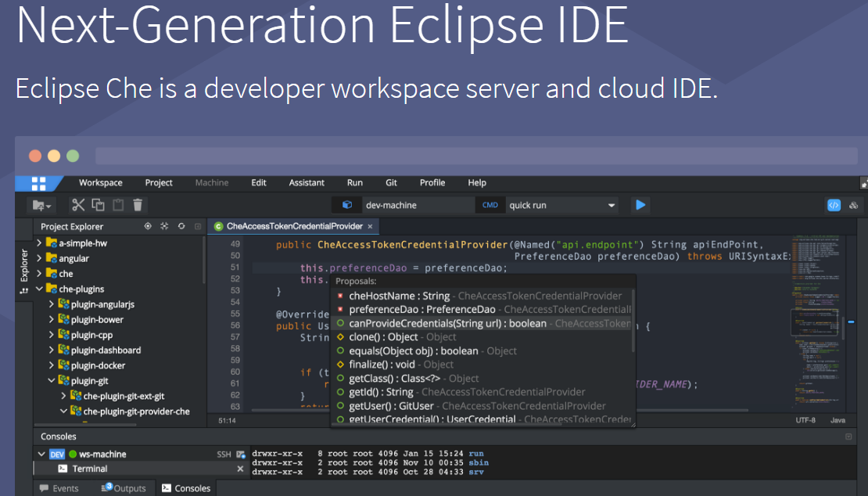Select the plugin-dashboard tree item
This screenshot has width=868, height=496.
(x=106, y=350)
